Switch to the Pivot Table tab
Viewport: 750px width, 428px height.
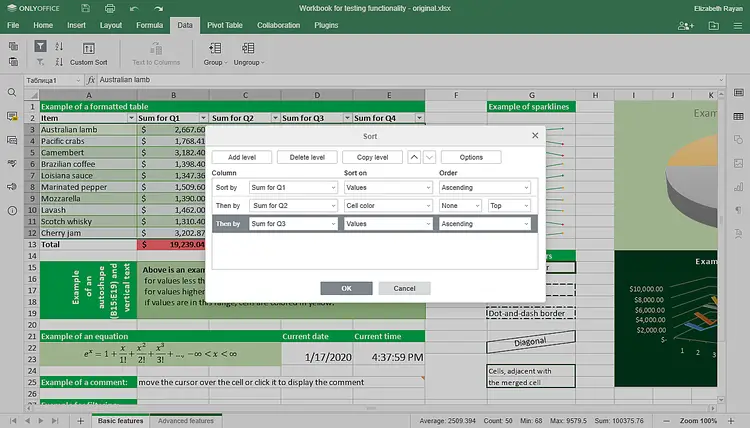(225, 25)
